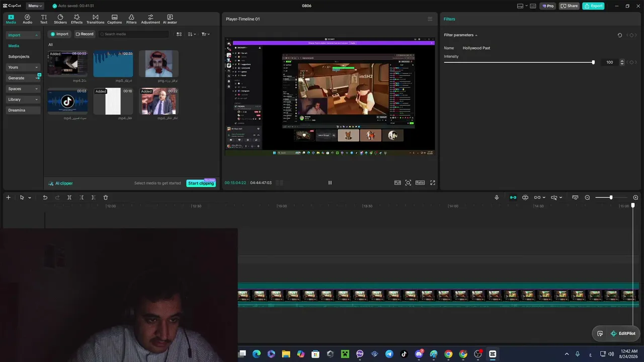644x362 pixels.
Task: Open the Audio tab
Action: [27, 19]
